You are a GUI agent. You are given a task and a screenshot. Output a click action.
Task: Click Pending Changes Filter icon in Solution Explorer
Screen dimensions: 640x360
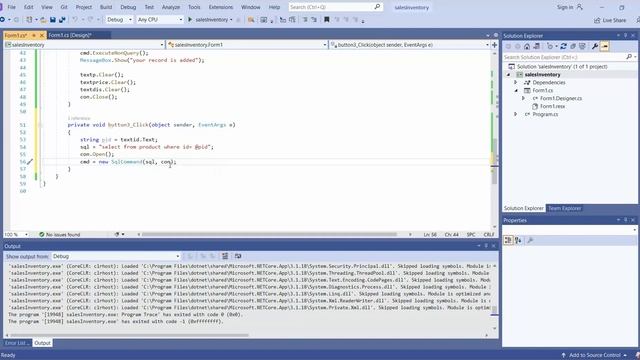(x=550, y=47)
